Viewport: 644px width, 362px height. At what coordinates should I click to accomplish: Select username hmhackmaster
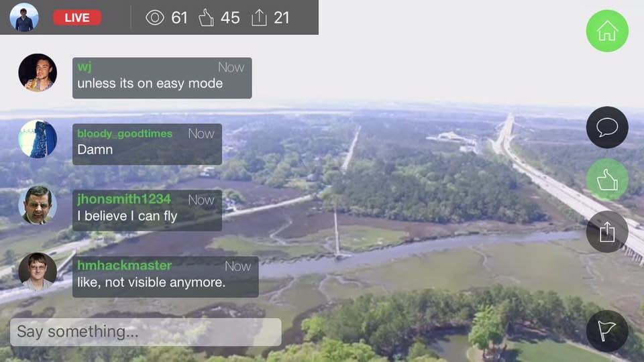pyautogui.click(x=125, y=265)
